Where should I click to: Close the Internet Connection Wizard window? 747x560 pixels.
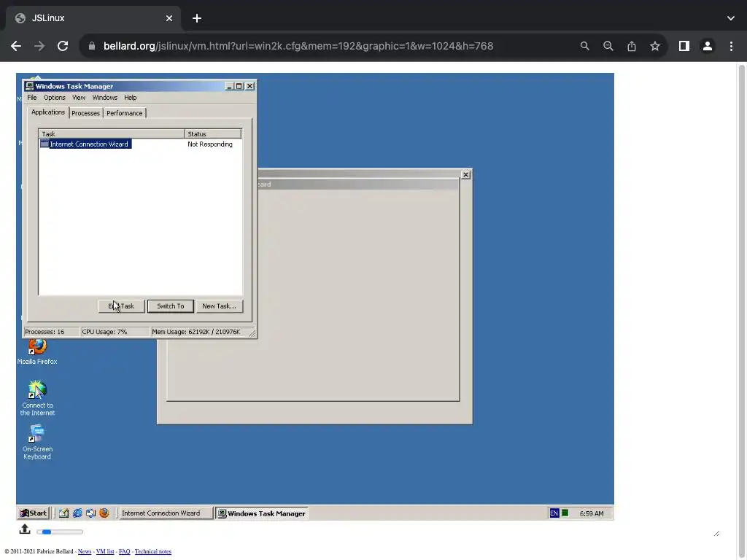[x=466, y=175]
